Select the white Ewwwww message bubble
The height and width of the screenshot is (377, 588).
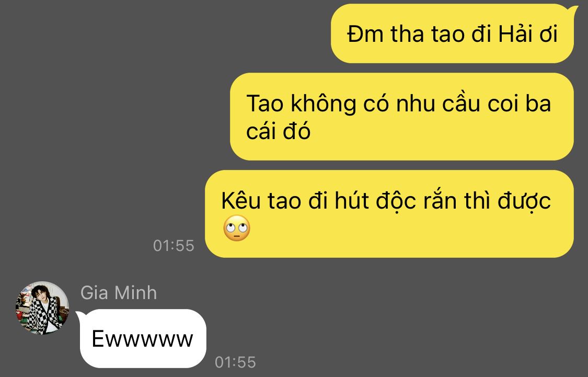click(x=143, y=338)
